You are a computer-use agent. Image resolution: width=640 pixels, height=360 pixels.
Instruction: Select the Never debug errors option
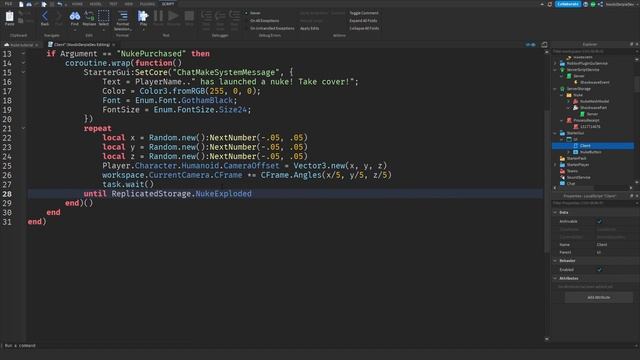point(255,13)
